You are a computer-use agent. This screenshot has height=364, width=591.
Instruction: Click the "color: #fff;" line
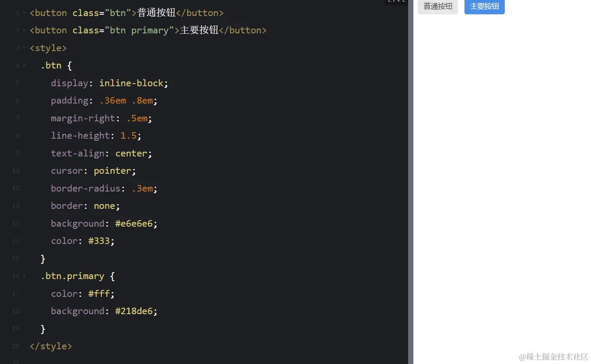pyautogui.click(x=83, y=294)
